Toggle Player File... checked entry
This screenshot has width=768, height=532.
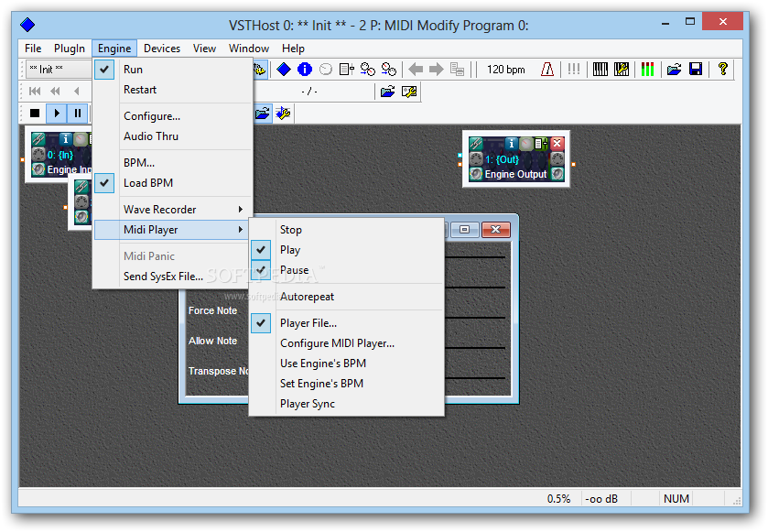pos(347,323)
